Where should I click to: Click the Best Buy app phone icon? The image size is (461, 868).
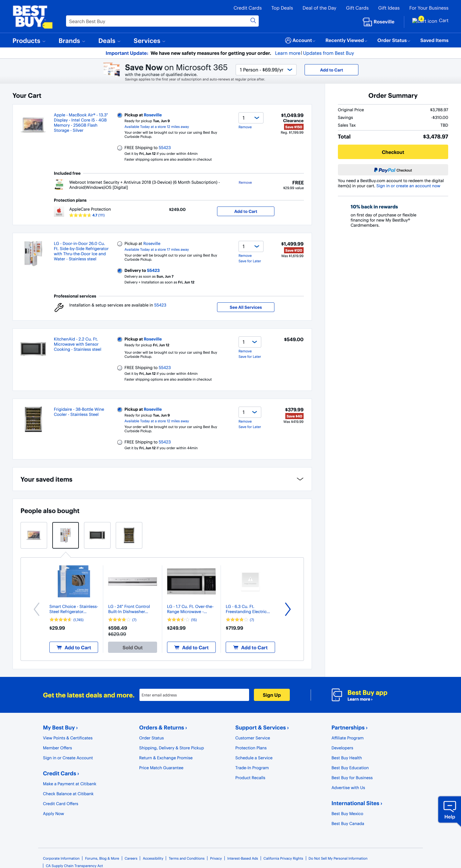pos(337,695)
